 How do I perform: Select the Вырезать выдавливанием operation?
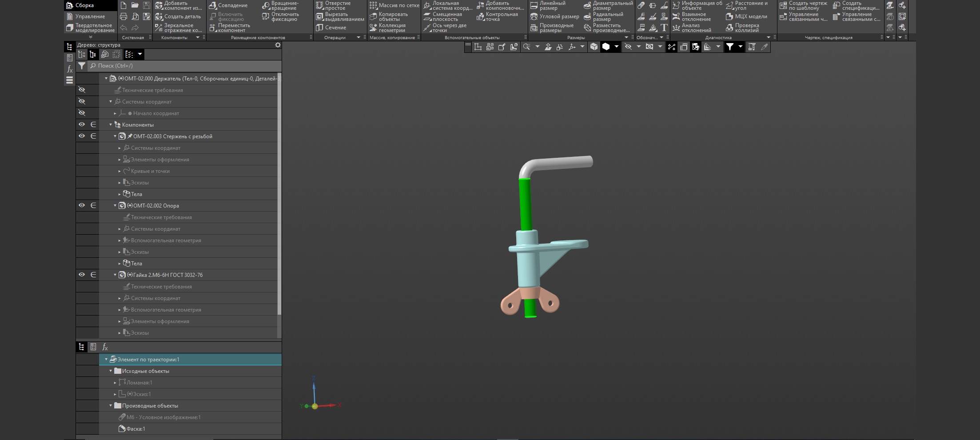[x=340, y=16]
